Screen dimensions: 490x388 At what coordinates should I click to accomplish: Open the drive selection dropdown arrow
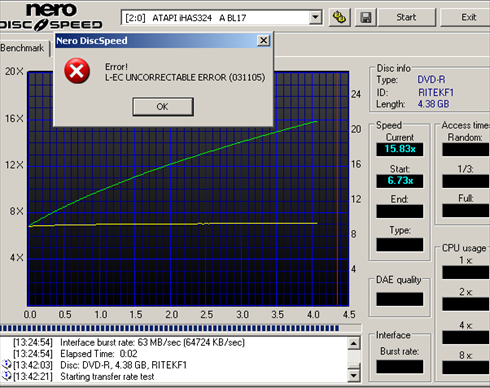point(315,17)
